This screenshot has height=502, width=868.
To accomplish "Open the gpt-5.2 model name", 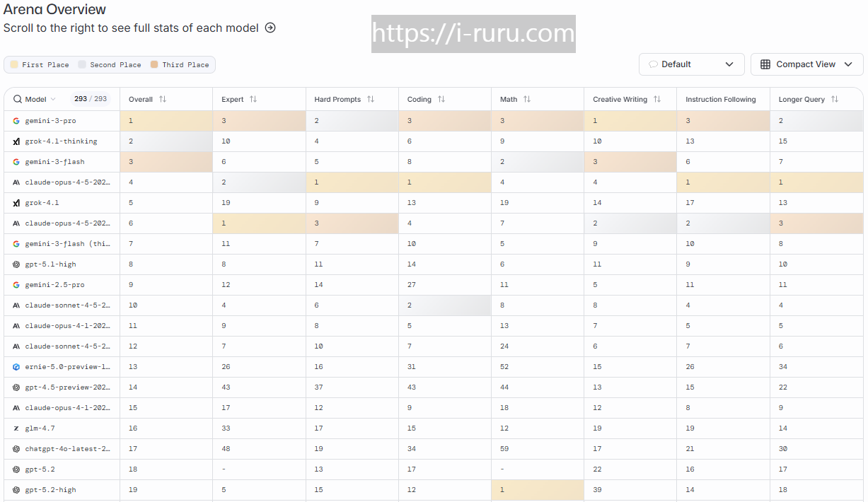I will point(40,469).
